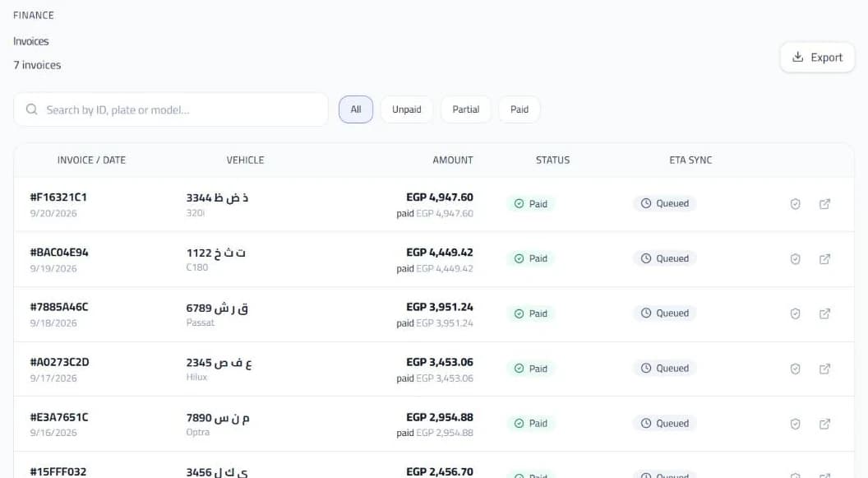The image size is (868, 478).
Task: Open invoice #7885A46C via external link icon
Action: [824, 313]
